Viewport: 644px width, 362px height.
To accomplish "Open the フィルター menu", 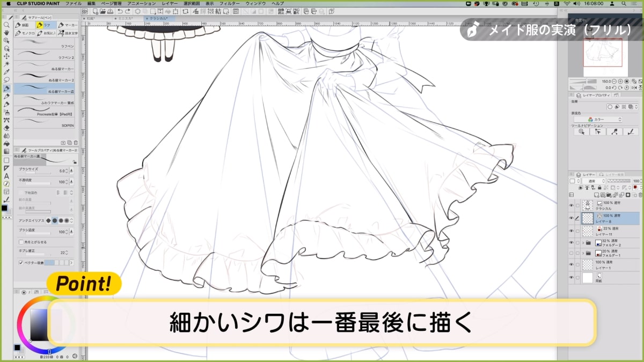I will coord(230,3).
